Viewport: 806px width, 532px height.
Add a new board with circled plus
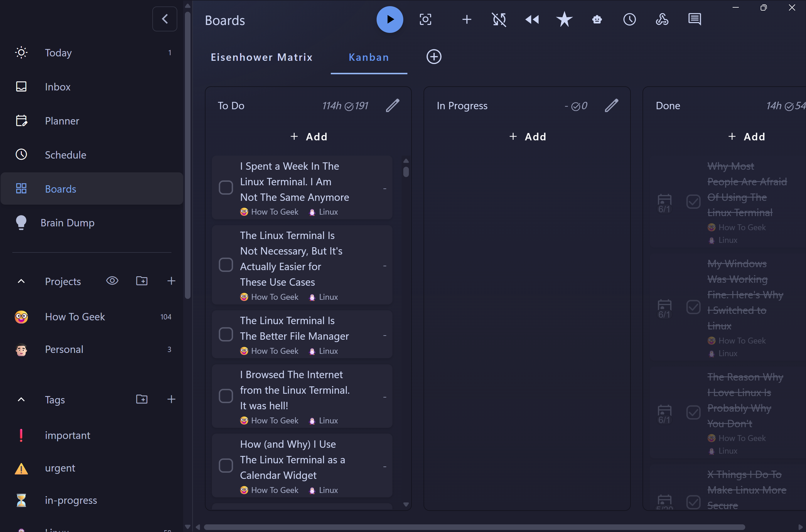pyautogui.click(x=434, y=57)
